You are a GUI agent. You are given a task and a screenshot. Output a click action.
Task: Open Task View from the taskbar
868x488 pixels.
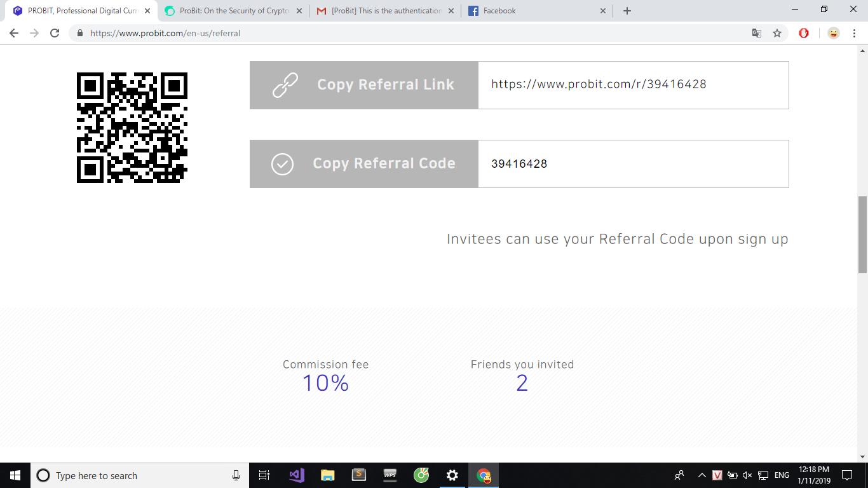pos(264,475)
